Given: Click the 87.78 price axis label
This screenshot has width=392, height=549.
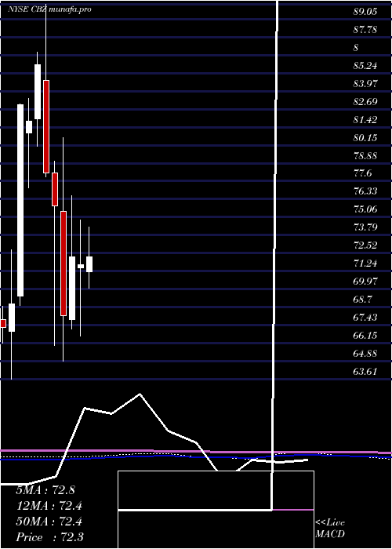Looking at the screenshot, I should [x=365, y=30].
